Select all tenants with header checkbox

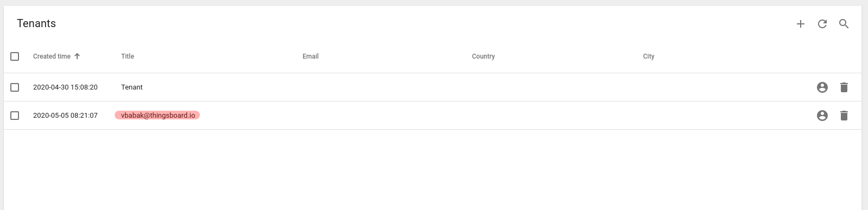[x=15, y=56]
